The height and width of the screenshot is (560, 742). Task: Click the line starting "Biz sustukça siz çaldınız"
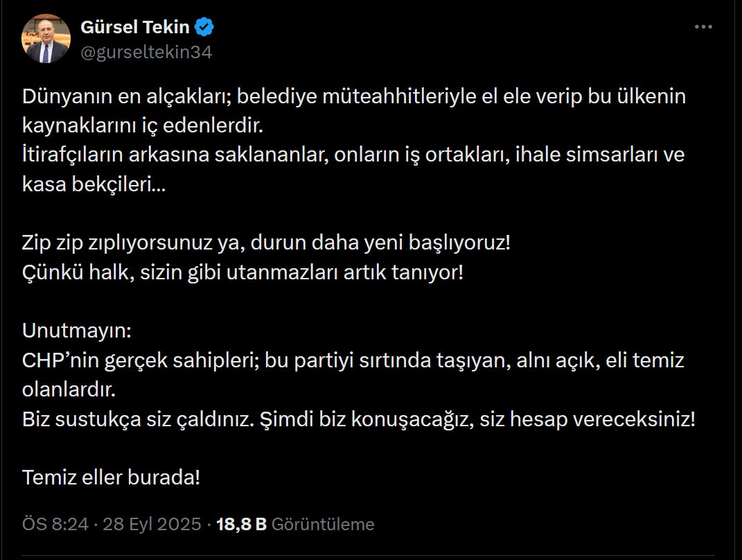[359, 419]
